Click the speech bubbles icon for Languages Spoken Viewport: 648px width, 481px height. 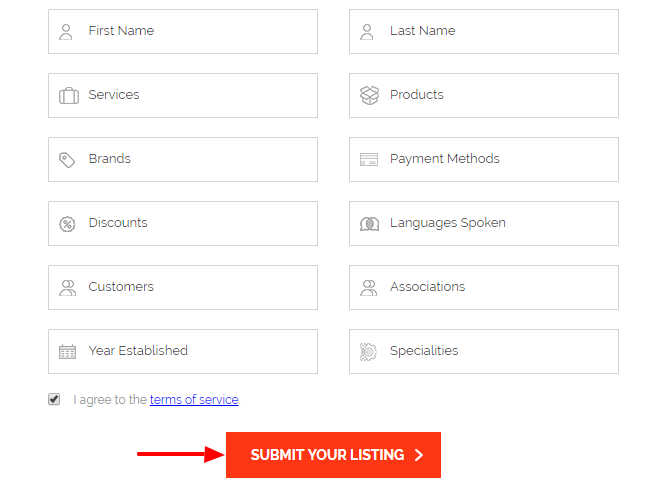(369, 224)
